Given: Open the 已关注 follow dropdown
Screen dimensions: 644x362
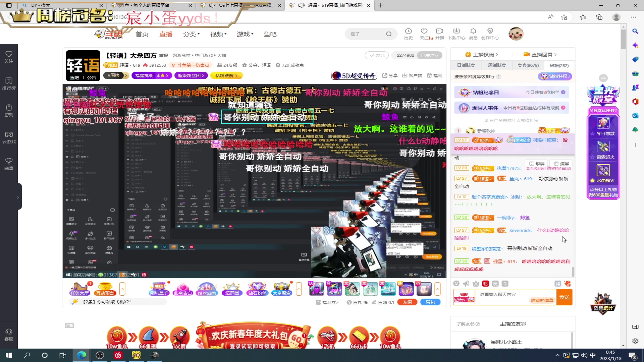Looking at the screenshot, I should pyautogui.click(x=430, y=55).
